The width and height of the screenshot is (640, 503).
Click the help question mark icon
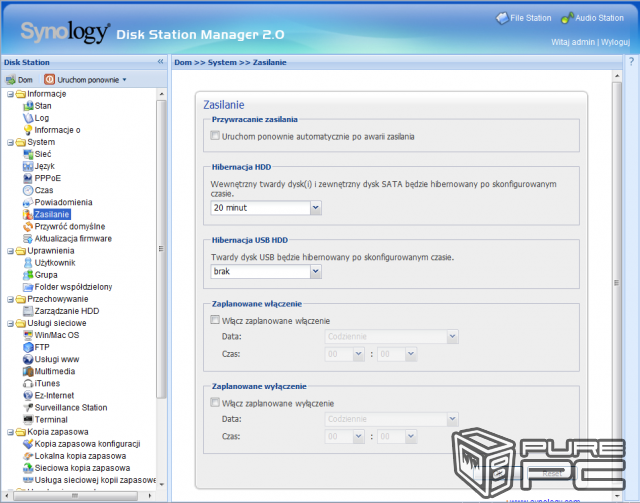(x=631, y=62)
